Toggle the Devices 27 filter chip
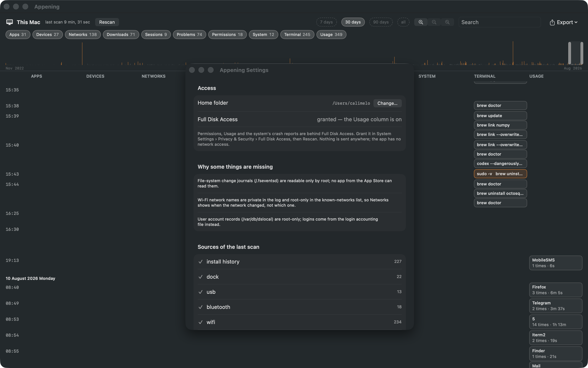This screenshot has width=588, height=368. click(47, 35)
